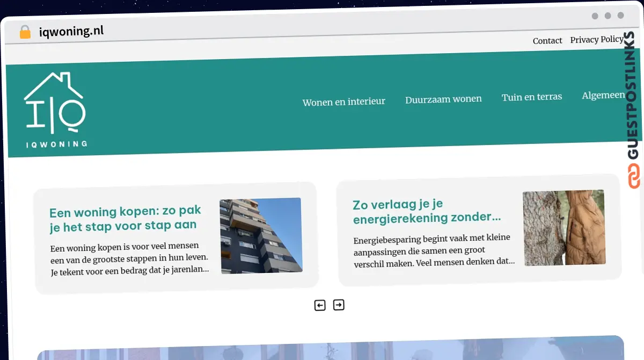
Task: Open the Contact page link
Action: point(547,41)
